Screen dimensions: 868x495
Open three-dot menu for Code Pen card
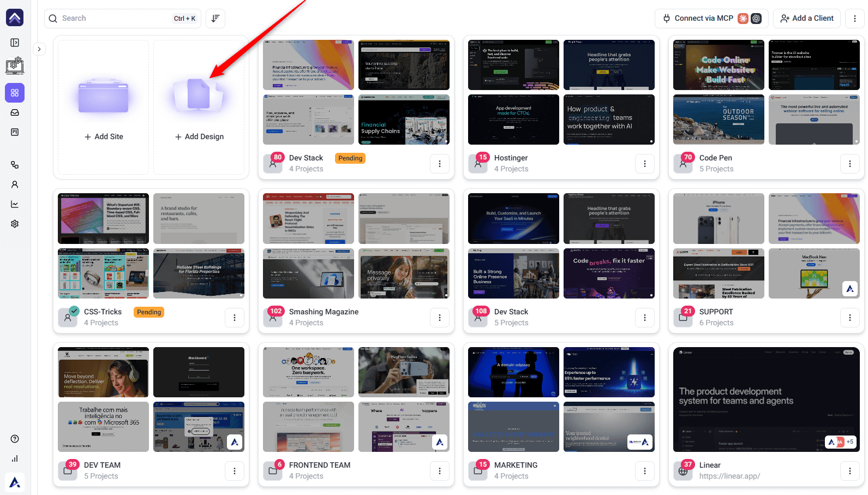850,164
